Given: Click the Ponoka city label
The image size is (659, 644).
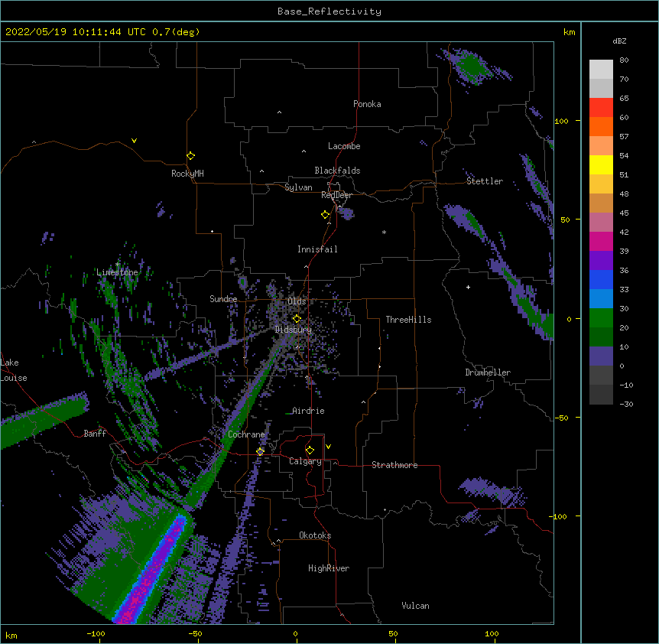Looking at the screenshot, I should [367, 104].
